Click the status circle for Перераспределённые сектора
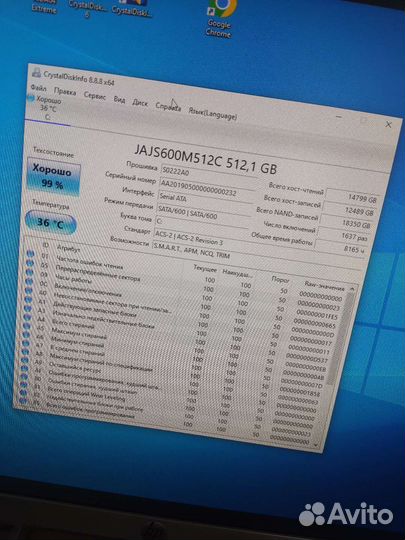The width and height of the screenshot is (405, 540). (30, 263)
